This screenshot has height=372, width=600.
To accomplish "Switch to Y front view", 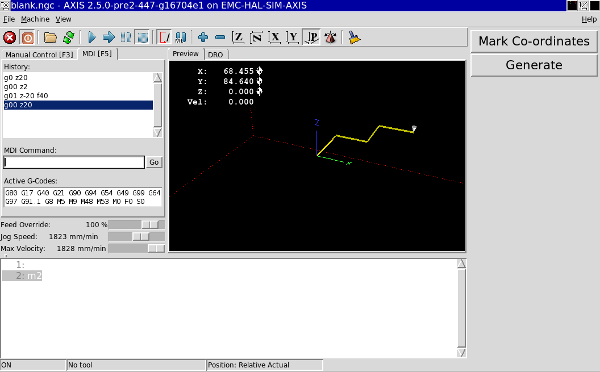I will [x=293, y=38].
